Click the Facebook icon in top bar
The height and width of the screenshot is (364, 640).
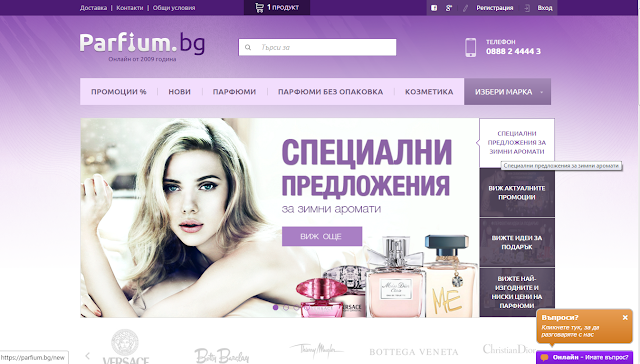click(x=434, y=8)
